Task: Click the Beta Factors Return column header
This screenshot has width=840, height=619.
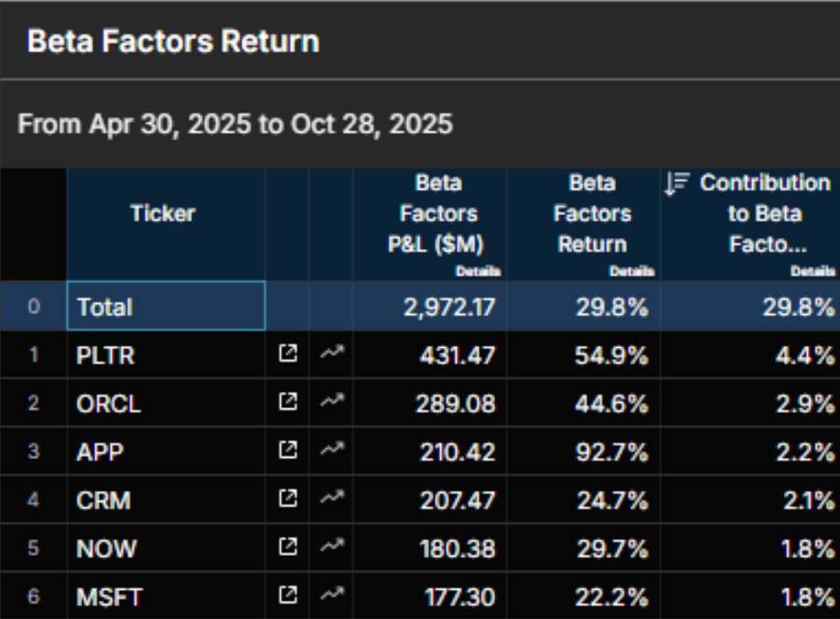Action: pyautogui.click(x=592, y=214)
